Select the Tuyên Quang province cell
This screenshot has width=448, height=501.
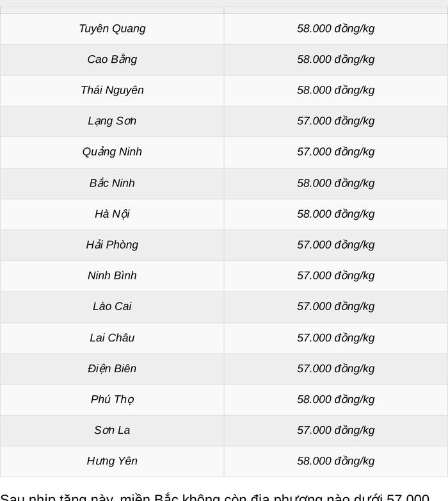tap(112, 29)
